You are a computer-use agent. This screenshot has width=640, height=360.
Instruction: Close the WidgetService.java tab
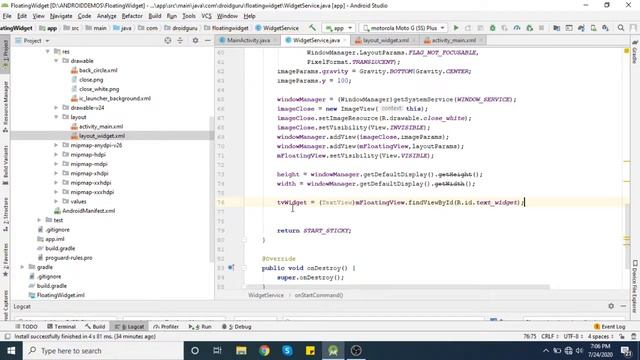[345, 40]
